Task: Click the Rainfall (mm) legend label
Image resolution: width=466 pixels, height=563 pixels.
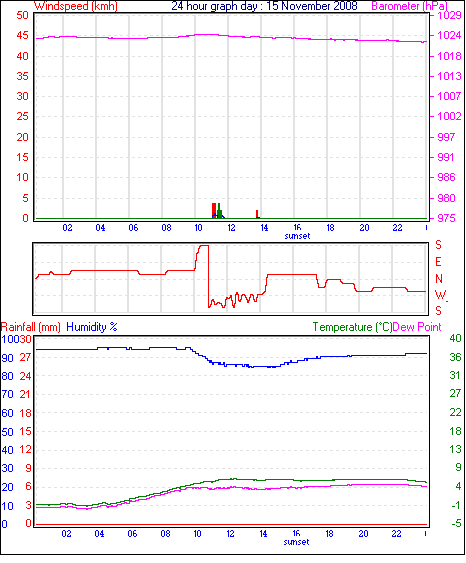Action: pyautogui.click(x=31, y=327)
